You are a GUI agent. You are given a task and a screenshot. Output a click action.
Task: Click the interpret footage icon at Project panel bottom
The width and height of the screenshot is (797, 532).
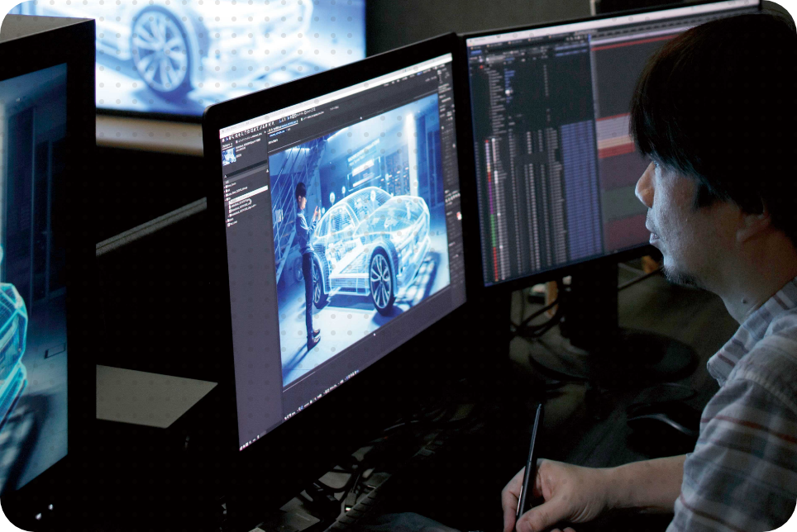pos(243,446)
